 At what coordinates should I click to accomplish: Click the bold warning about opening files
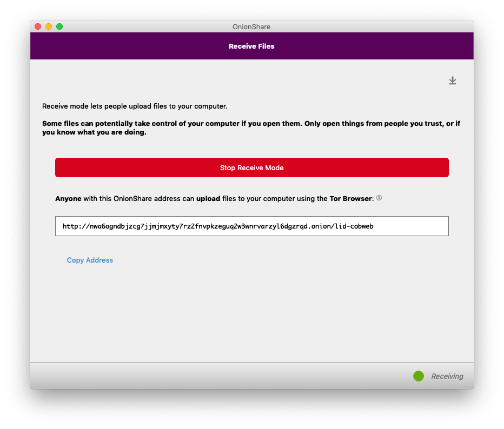coord(251,128)
